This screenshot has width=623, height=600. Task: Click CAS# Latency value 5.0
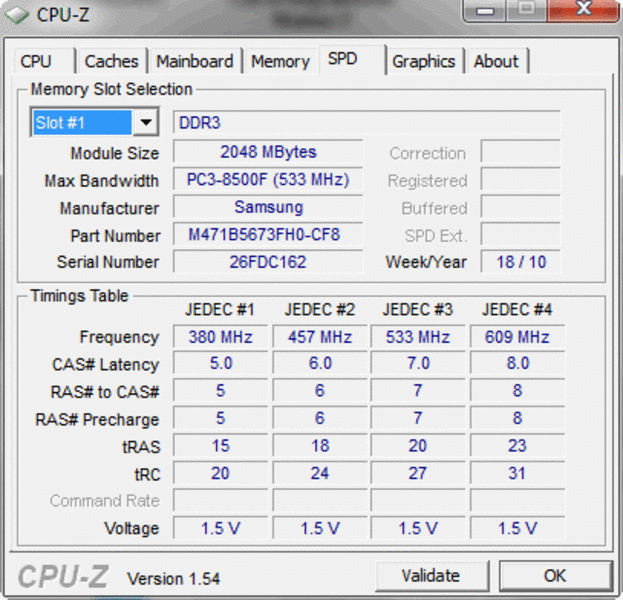(221, 363)
